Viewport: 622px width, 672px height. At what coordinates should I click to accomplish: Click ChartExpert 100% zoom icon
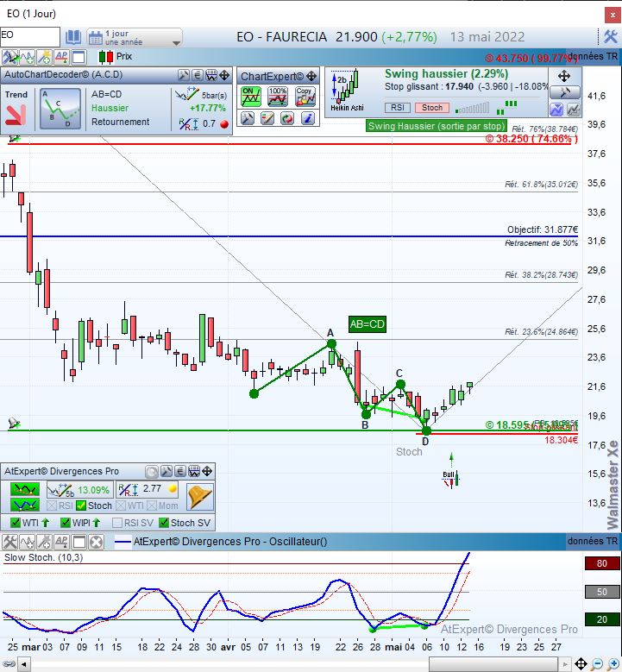(278, 97)
